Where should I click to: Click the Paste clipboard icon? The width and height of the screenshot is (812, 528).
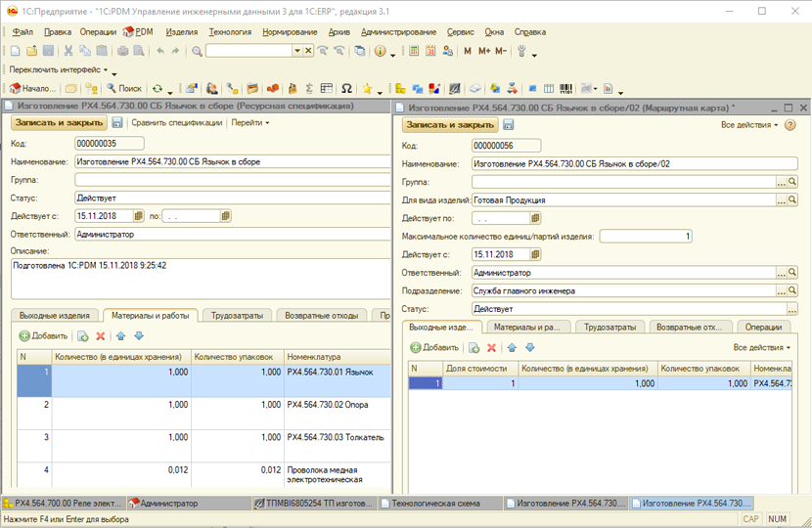102,51
